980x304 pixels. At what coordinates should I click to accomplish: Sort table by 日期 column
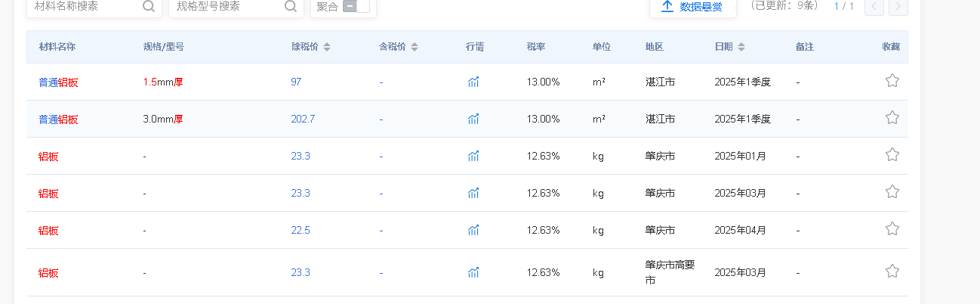741,47
